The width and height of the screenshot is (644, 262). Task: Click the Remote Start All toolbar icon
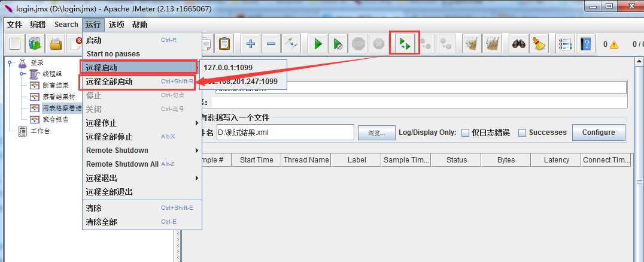click(405, 43)
